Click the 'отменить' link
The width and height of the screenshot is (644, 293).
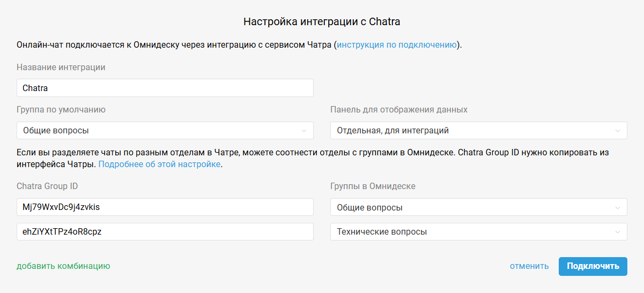(529, 266)
